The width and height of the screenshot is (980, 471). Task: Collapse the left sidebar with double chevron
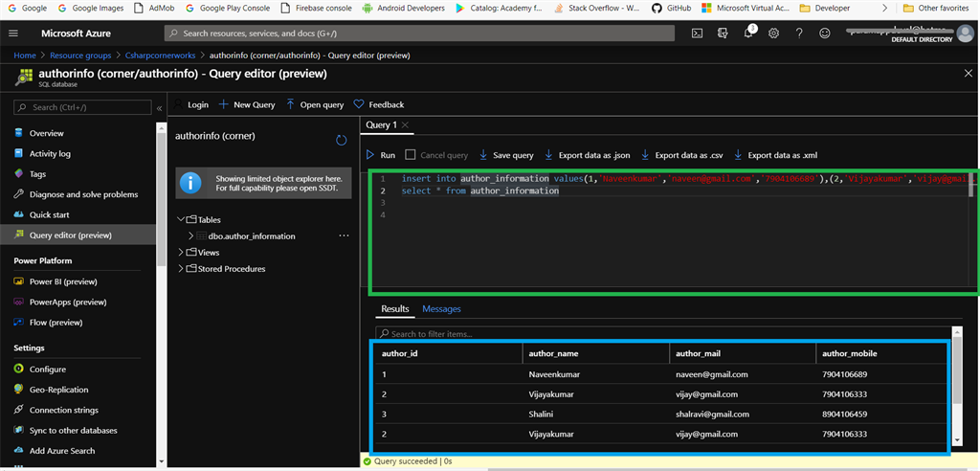coord(159,108)
